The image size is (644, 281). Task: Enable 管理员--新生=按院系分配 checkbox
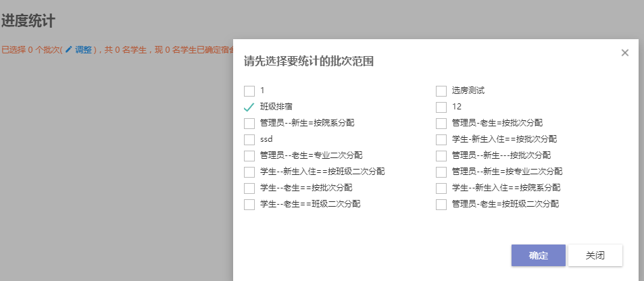tap(249, 123)
